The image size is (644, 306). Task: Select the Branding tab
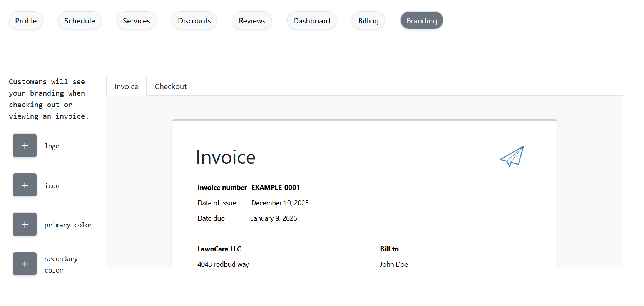[422, 20]
